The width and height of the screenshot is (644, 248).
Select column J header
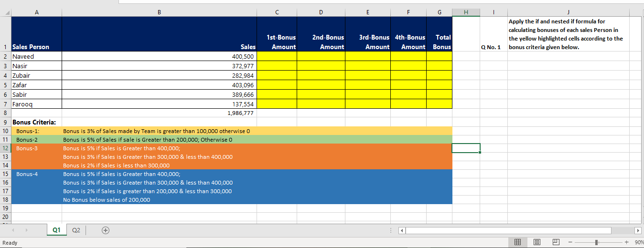coord(568,12)
